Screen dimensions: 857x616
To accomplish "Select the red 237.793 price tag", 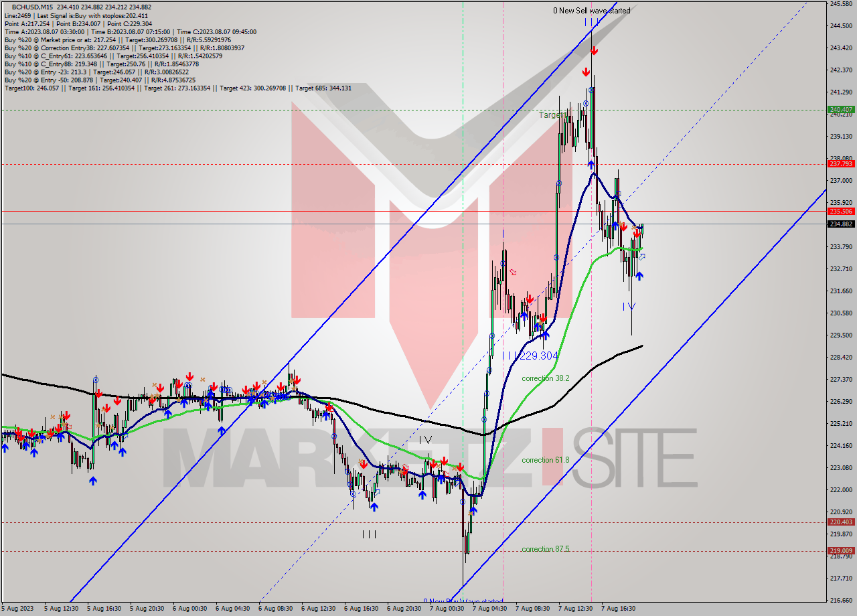I will coord(841,163).
